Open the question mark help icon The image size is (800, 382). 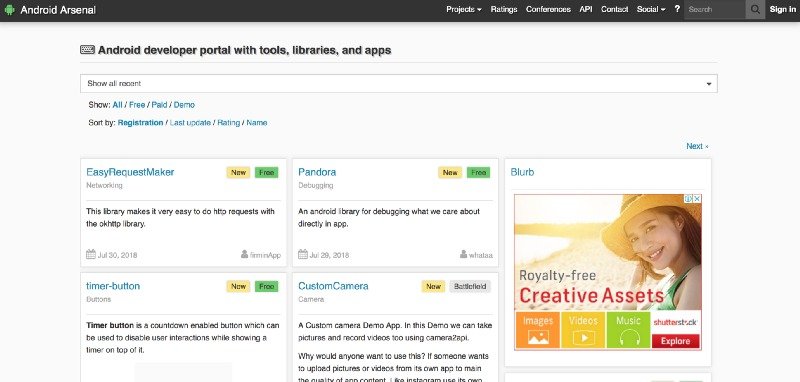[x=677, y=9]
